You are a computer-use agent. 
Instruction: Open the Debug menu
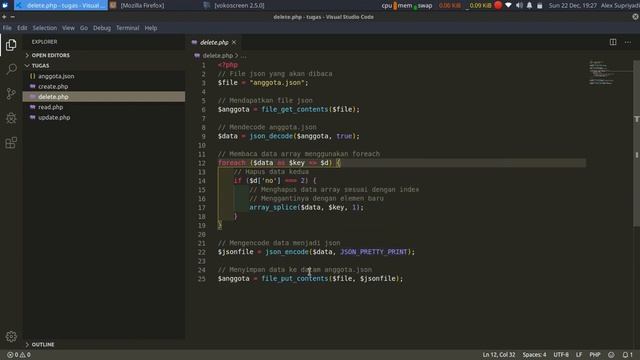(x=102, y=28)
